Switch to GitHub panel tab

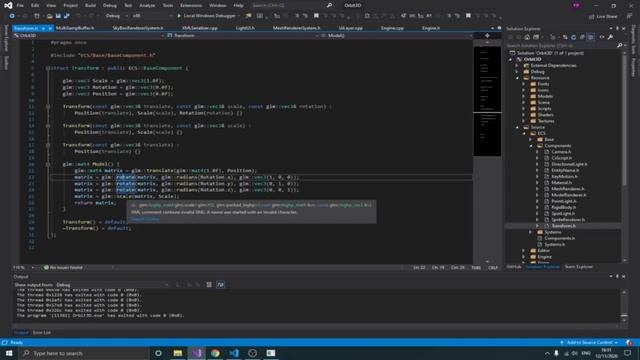(x=514, y=267)
